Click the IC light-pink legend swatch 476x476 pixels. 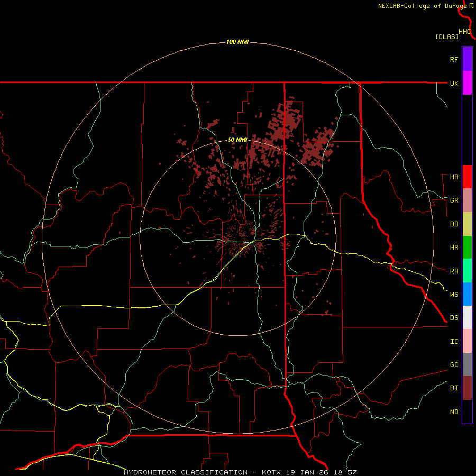point(467,341)
